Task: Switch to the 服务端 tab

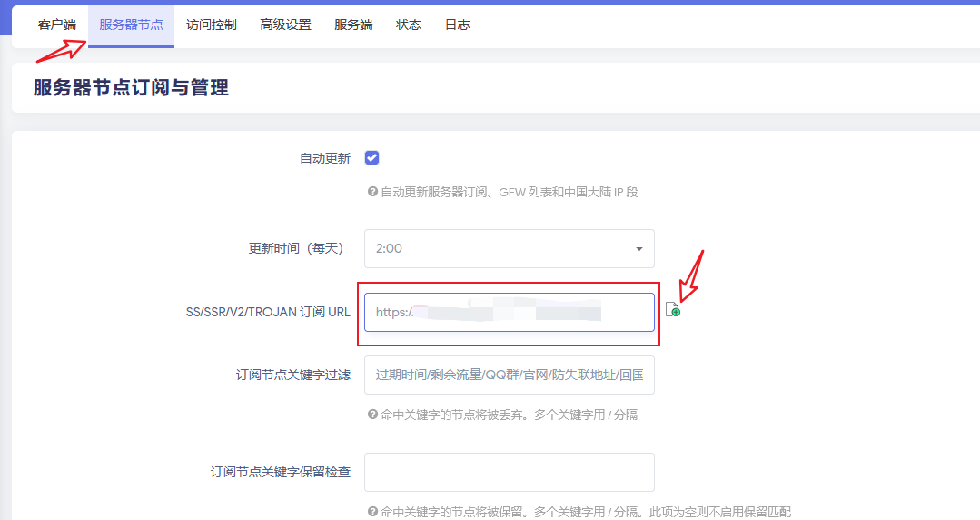Action: coord(353,25)
